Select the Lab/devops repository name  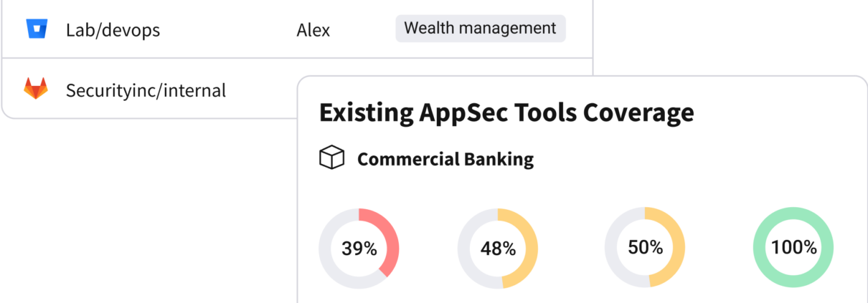113,30
